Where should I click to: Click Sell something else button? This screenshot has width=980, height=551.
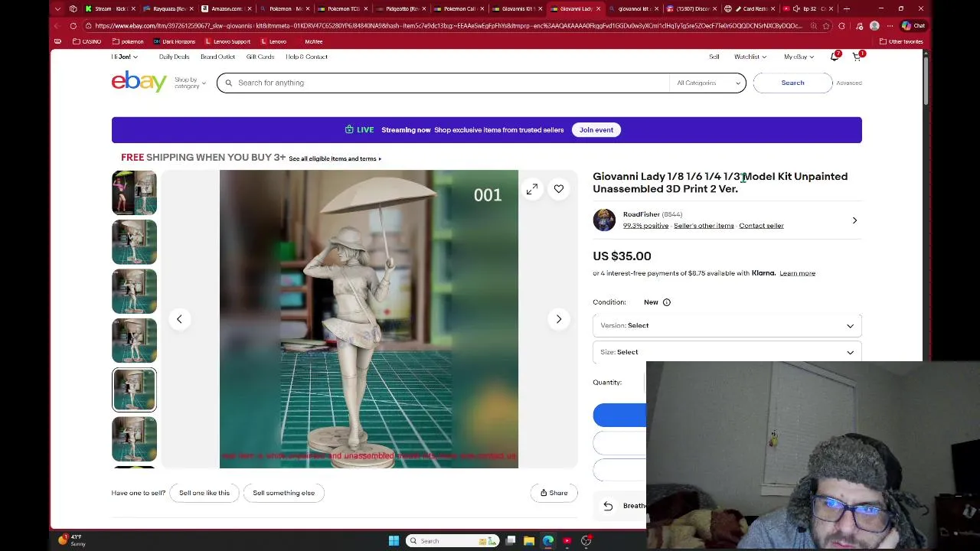click(284, 493)
